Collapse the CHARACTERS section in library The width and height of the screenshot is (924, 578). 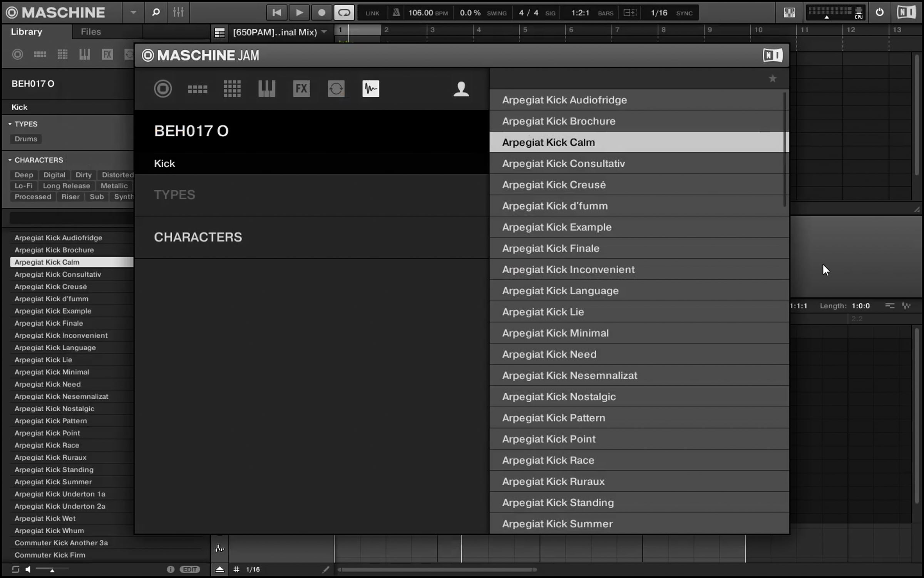10,160
